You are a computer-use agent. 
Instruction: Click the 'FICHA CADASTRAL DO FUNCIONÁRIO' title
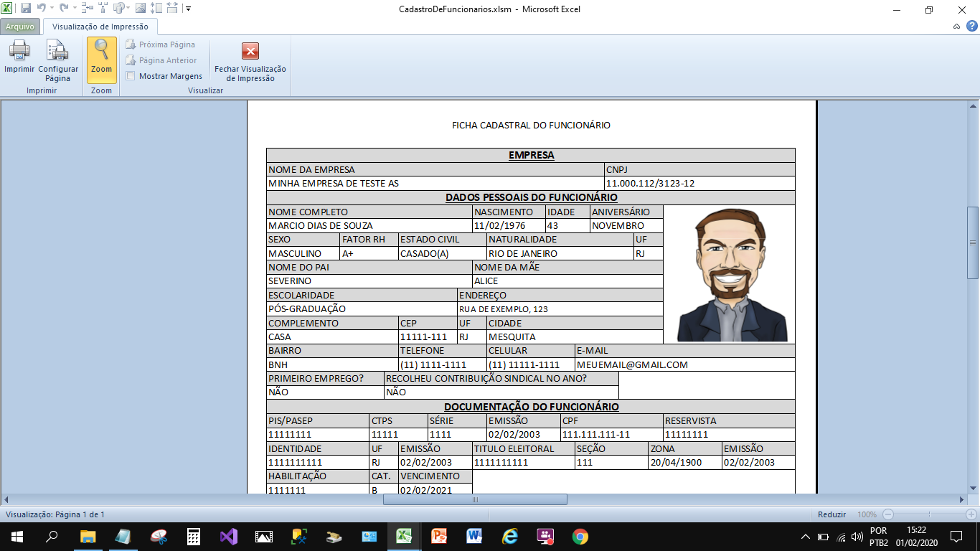tap(531, 125)
